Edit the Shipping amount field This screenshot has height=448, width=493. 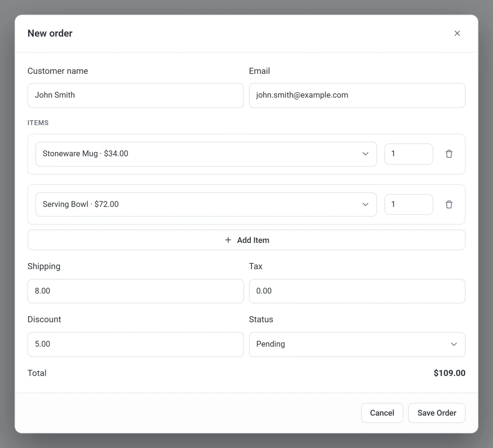(136, 291)
